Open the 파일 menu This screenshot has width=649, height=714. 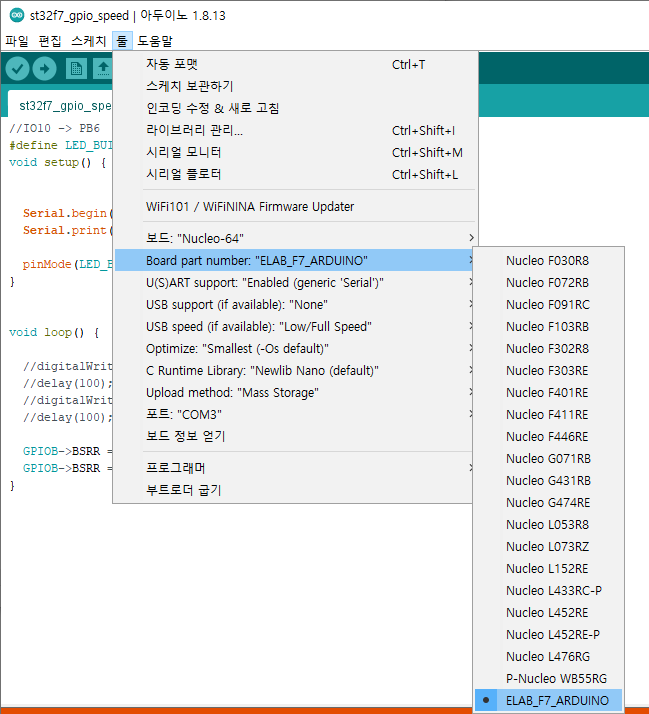tap(17, 41)
